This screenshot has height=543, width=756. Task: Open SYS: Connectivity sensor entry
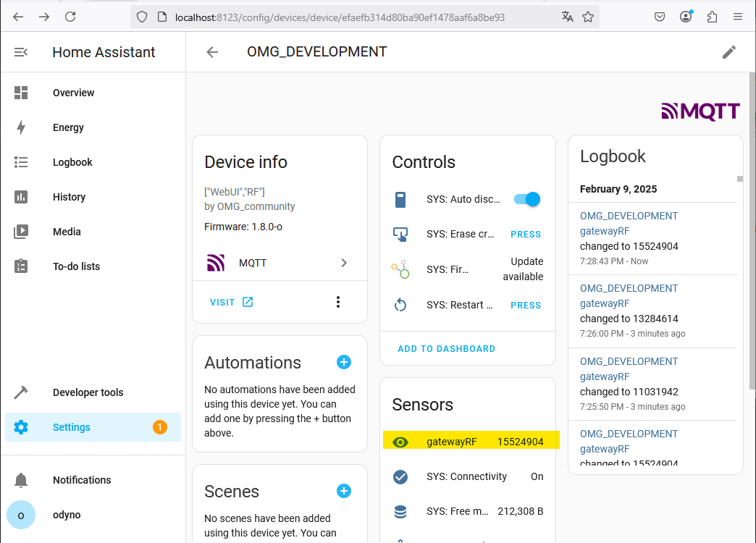tap(467, 476)
